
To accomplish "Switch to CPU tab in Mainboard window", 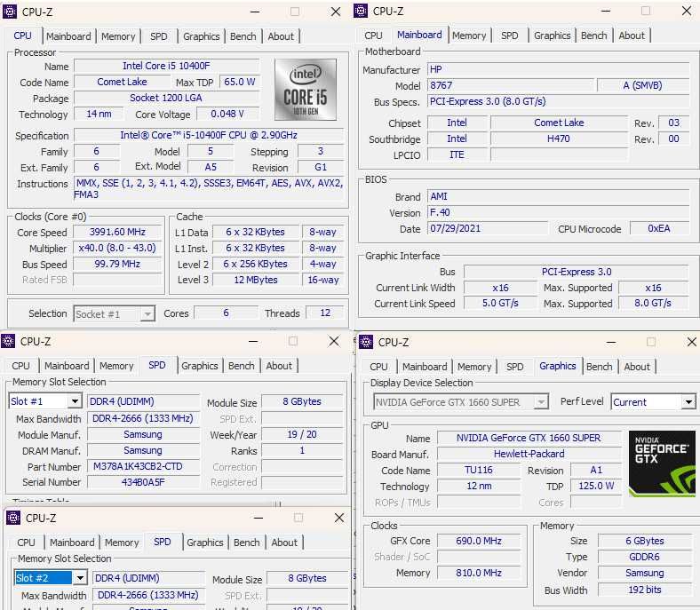I will point(373,36).
